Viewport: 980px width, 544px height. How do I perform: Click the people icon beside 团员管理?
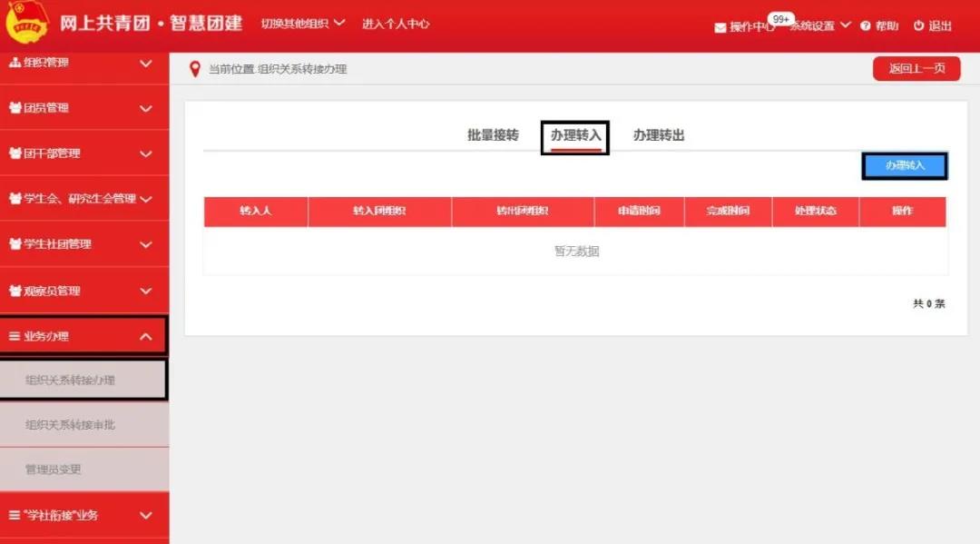(15, 108)
